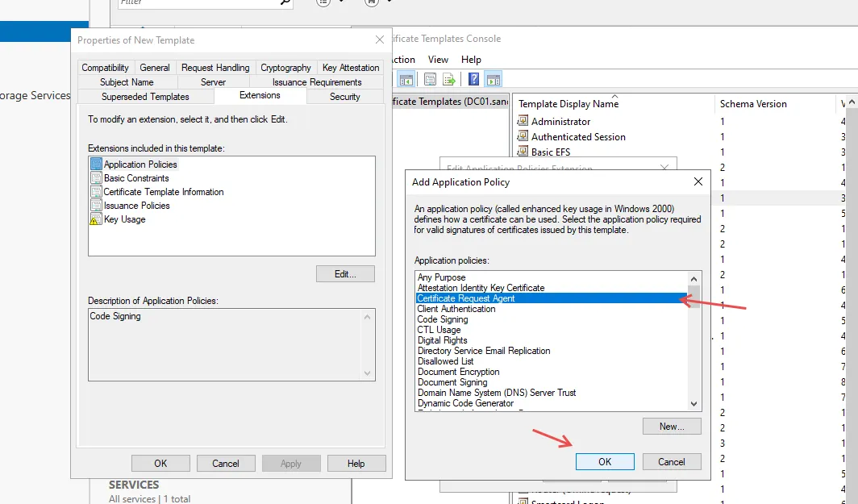Click New... button for application policy
Viewport: 858px width, 504px height.
[x=672, y=427]
